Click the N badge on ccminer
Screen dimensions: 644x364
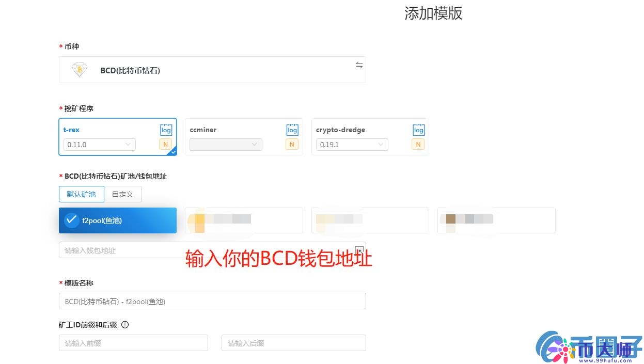pos(292,145)
